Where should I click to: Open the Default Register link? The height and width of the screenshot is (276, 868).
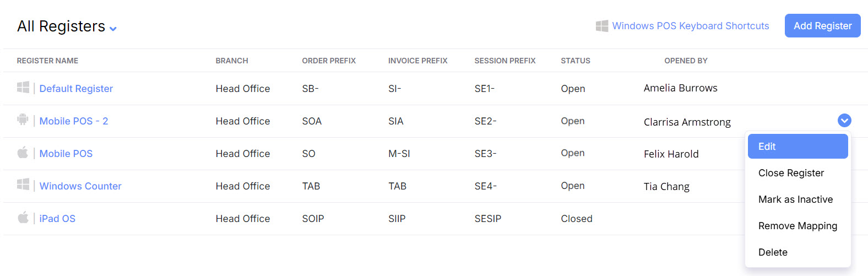coord(76,89)
